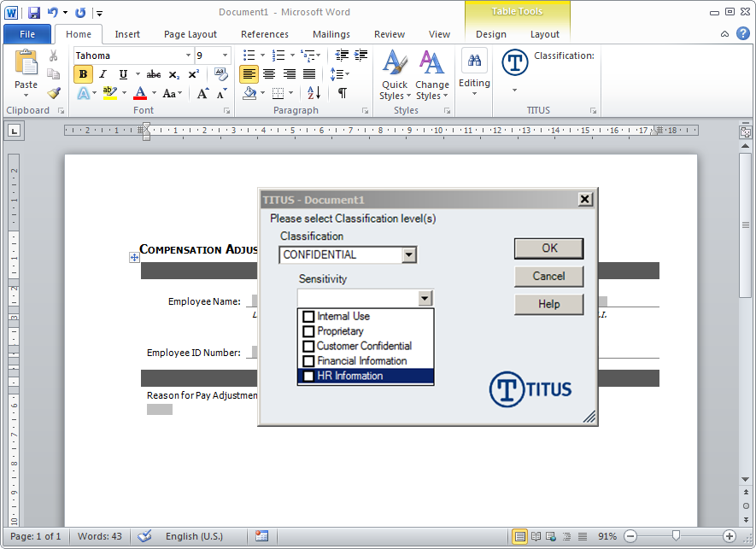Screen dimensions: 756x549
Task: Click the vertical scrollbar down arrow
Action: [746, 479]
